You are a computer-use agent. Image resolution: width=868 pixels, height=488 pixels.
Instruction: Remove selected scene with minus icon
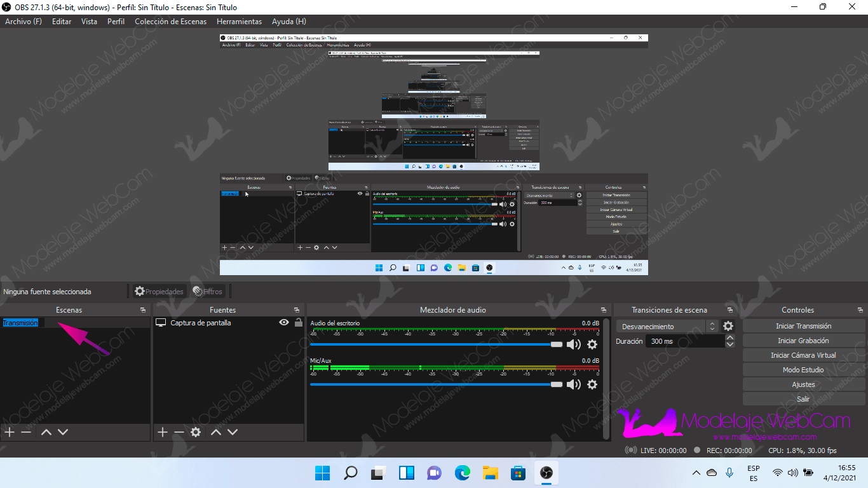(26, 432)
